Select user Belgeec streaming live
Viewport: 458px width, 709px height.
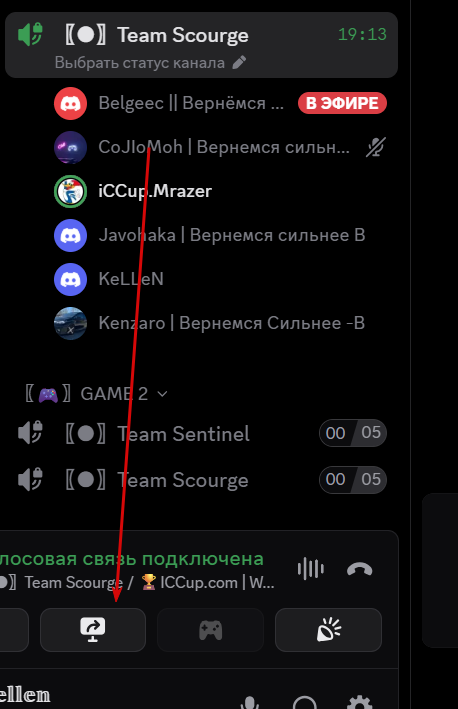point(221,103)
